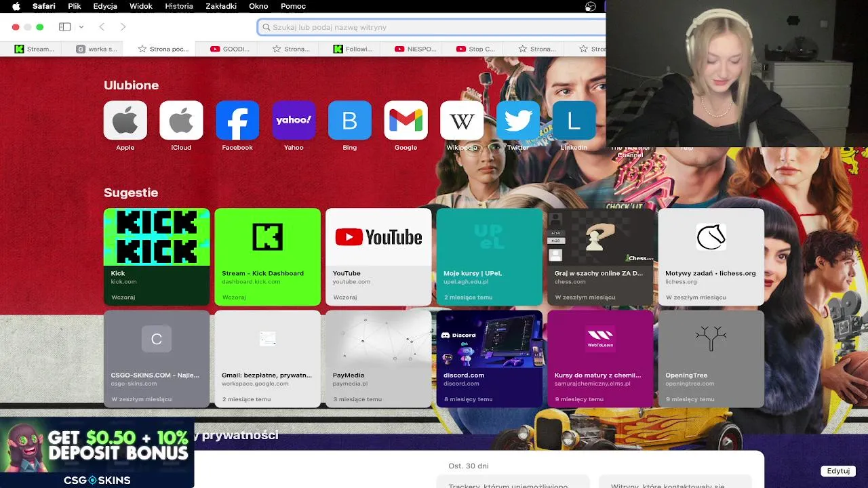Open the lichess.org Motywy zadań suggestion
The width and height of the screenshot is (868, 488).
(711, 257)
